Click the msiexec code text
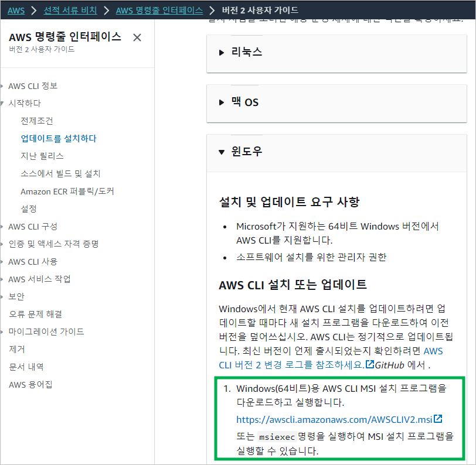The width and height of the screenshot is (476, 465). click(277, 437)
